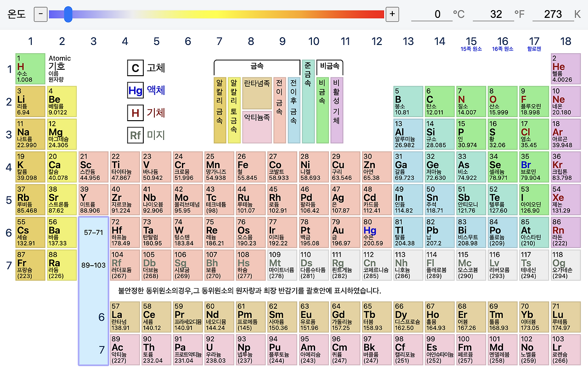Highlight the lanthanide category legend
The image size is (588, 373).
point(257,93)
